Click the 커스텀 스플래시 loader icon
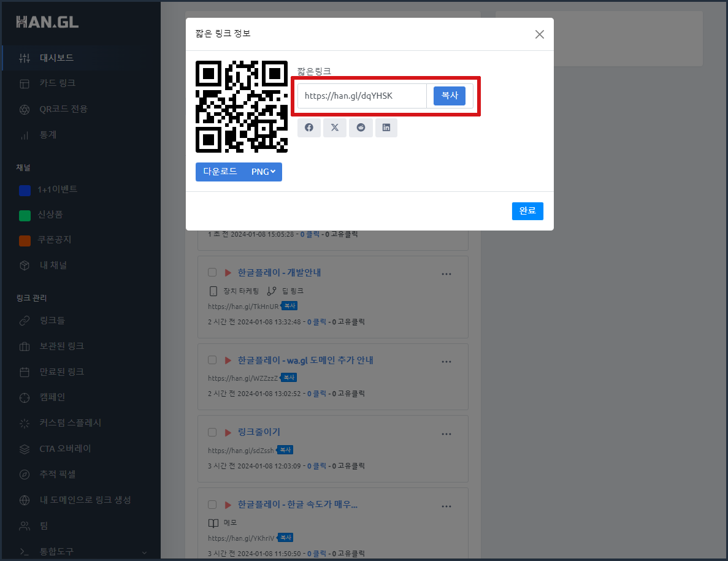 tap(25, 423)
